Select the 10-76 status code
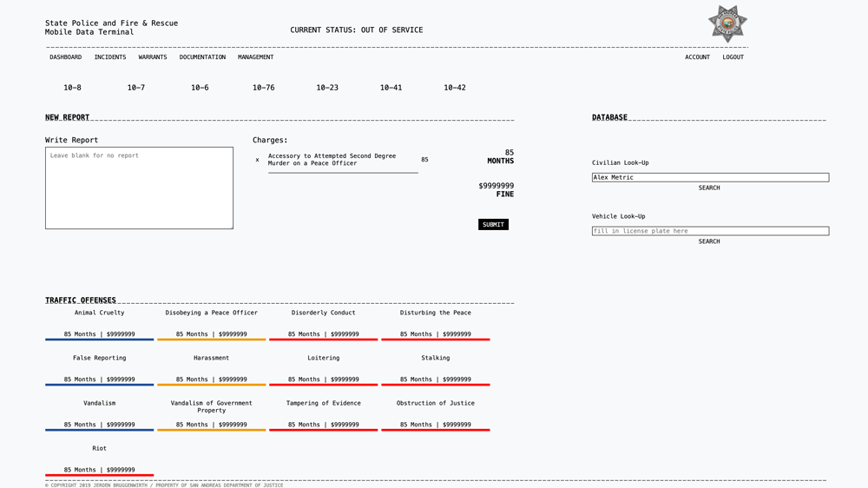This screenshot has height=488, width=868. [x=263, y=88]
